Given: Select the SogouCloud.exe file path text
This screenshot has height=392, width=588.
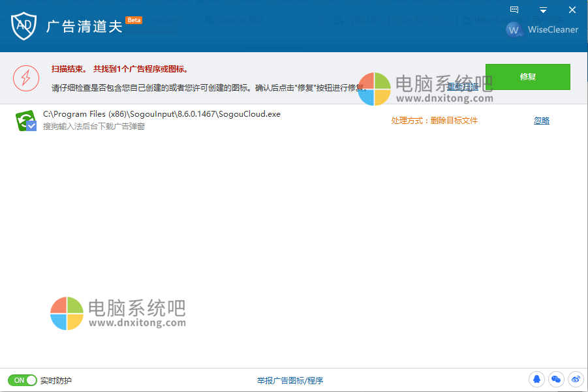Looking at the screenshot, I should click(x=162, y=114).
